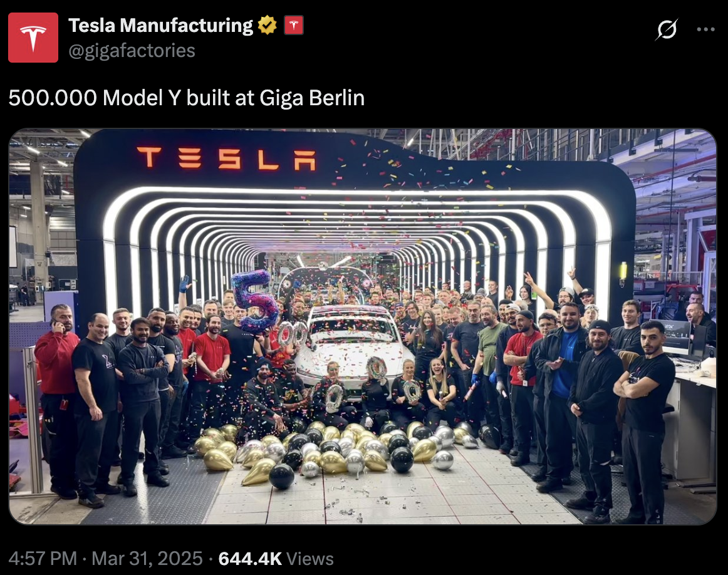This screenshot has width=728, height=575.
Task: Open the Tesla Manufacturing profile avatar
Action: click(x=33, y=38)
